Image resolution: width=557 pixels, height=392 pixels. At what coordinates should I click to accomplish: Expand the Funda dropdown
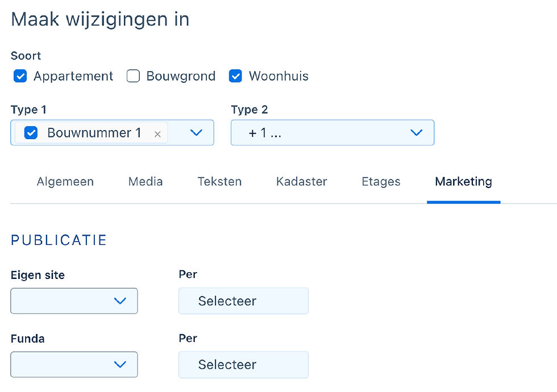(x=74, y=365)
